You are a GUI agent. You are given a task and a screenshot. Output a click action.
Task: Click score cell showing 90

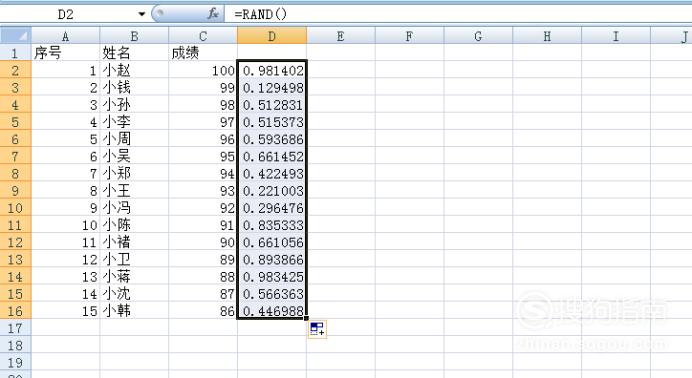(203, 242)
